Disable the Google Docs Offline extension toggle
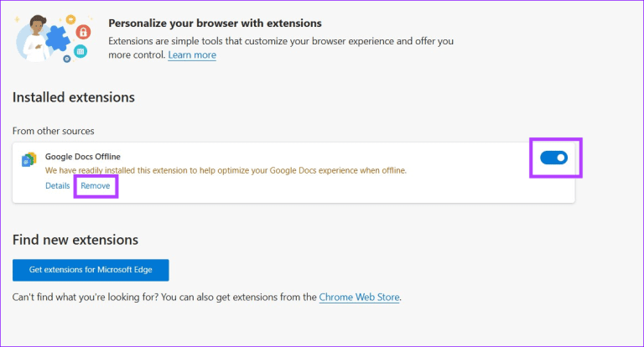 point(554,158)
